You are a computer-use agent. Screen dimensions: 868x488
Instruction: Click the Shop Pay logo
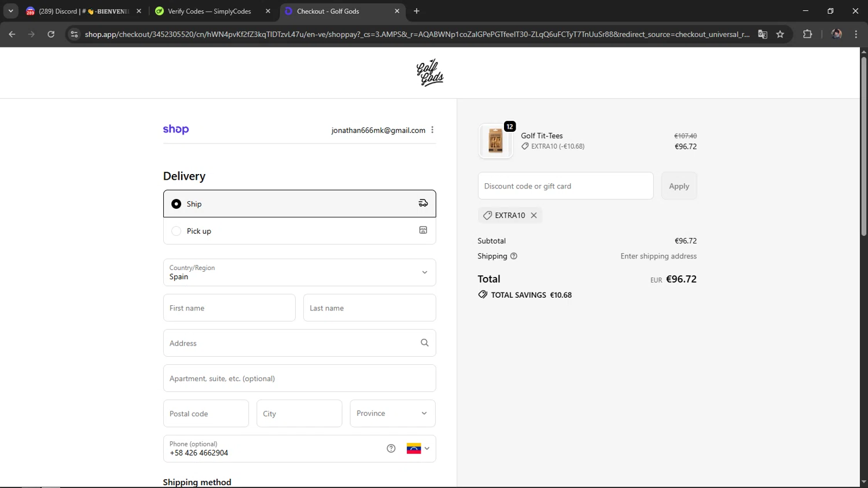[x=176, y=130]
